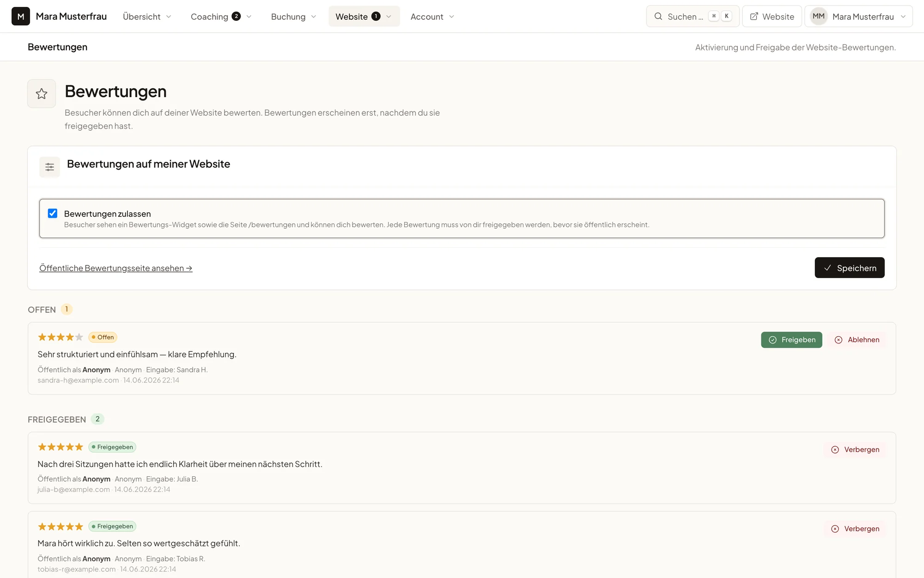Image resolution: width=924 pixels, height=578 pixels.
Task: Click the 'Eingabe: Julia B.' text
Action: (x=172, y=479)
